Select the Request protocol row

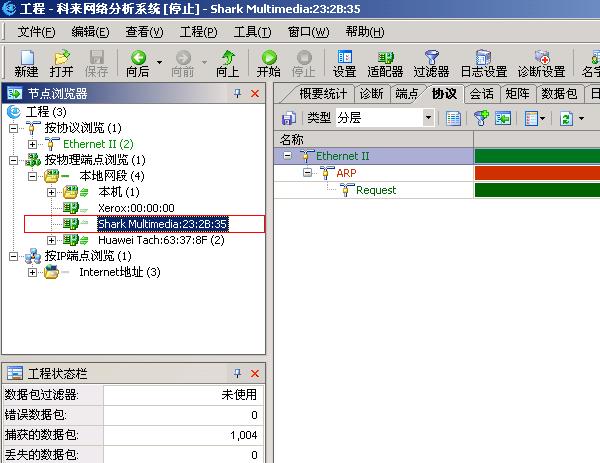(x=376, y=190)
